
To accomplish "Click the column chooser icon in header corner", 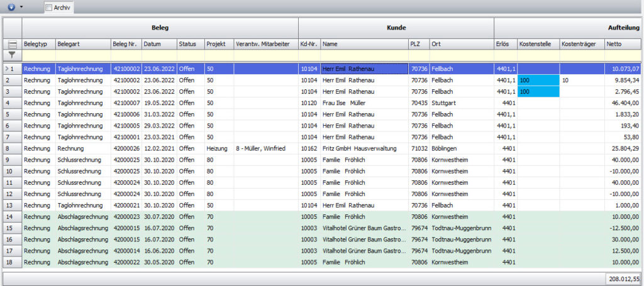I will pos(12,44).
